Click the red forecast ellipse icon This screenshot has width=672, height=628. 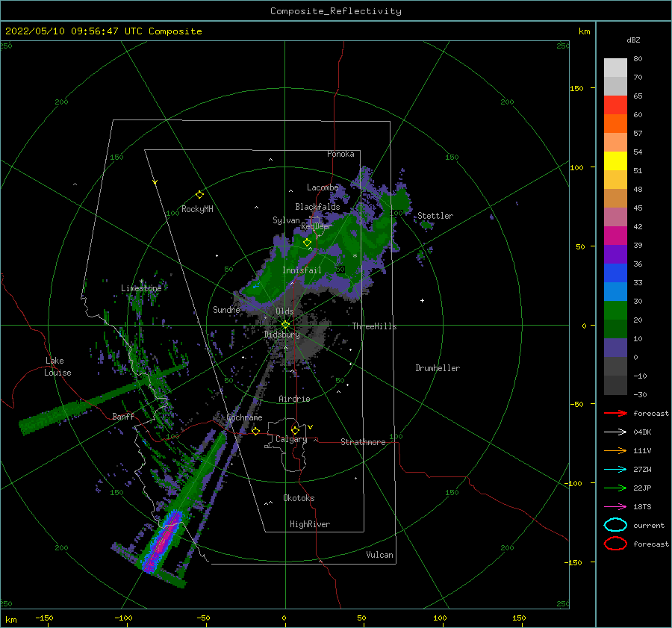pos(615,544)
